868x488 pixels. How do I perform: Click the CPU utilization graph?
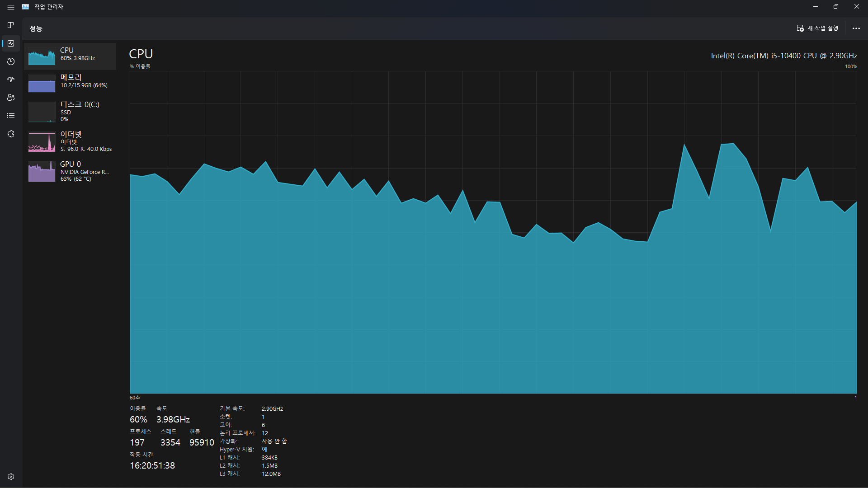click(x=493, y=232)
